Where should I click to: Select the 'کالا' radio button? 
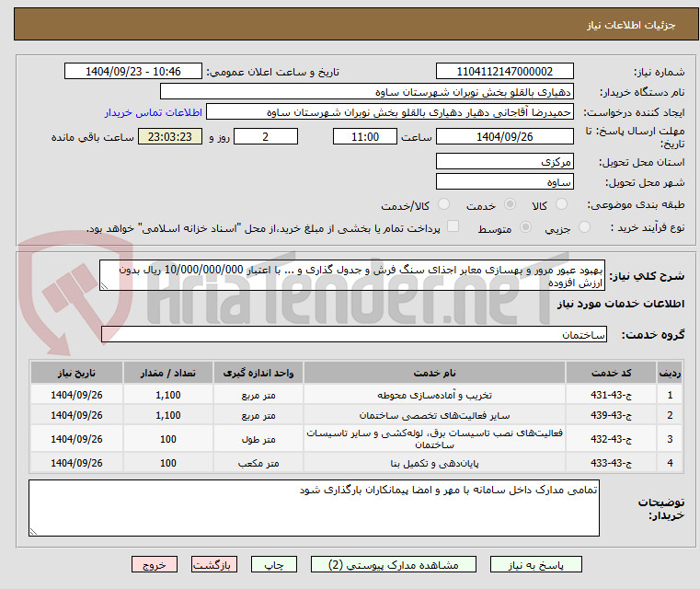click(x=561, y=204)
